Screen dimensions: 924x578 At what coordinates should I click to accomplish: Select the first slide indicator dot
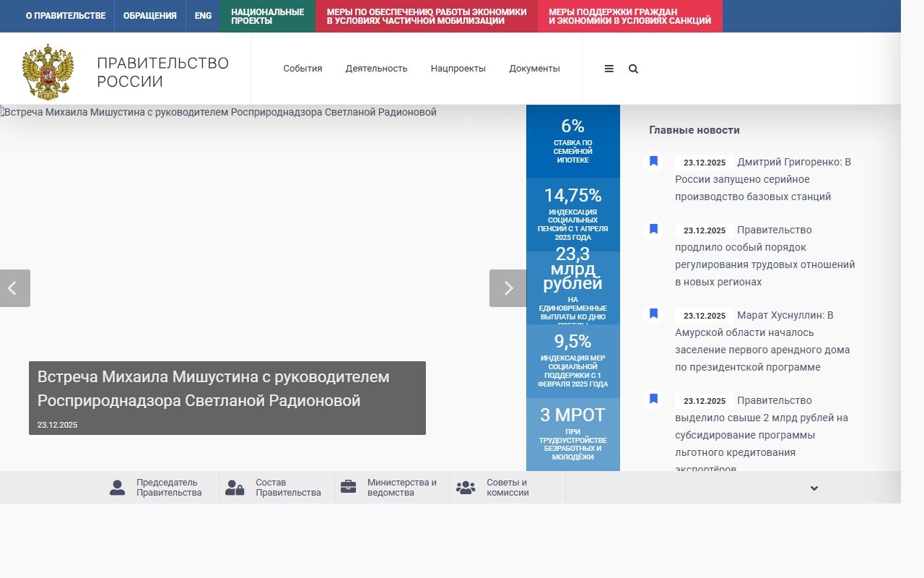pyautogui.click(x=468, y=118)
